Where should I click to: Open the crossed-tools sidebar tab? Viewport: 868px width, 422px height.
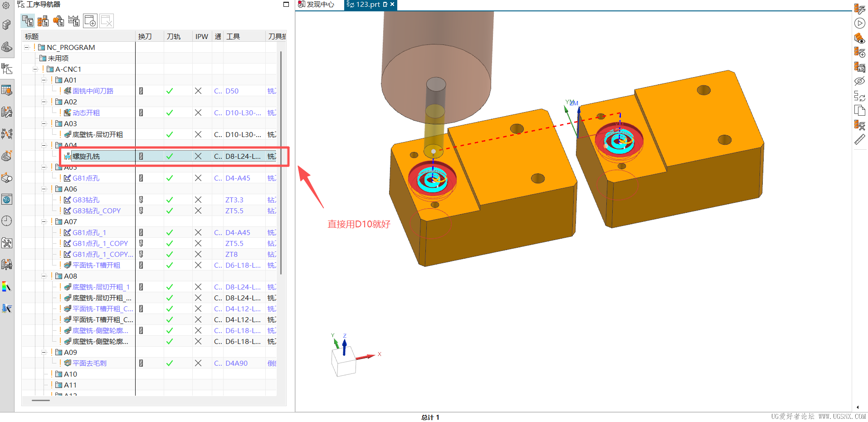[x=7, y=243]
